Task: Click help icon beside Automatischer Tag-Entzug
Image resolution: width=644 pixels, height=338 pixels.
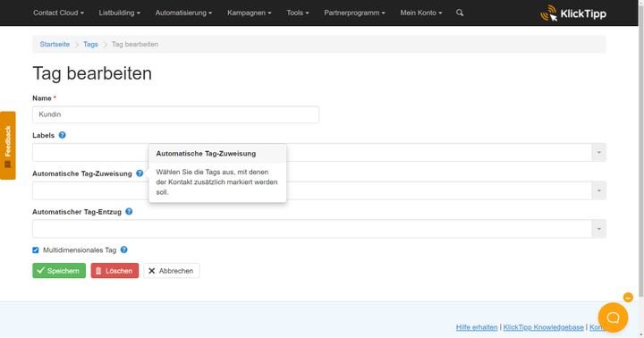Action: [129, 212]
